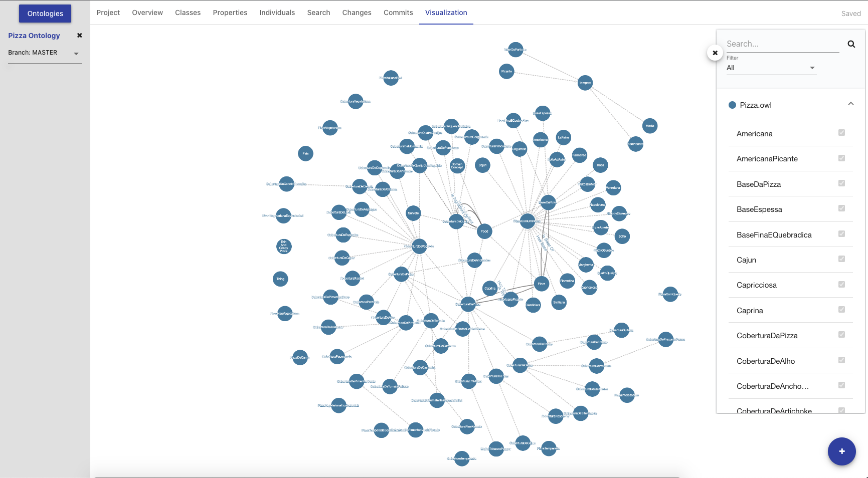
Task: Click the Pizza Ontology link
Action: [34, 36]
